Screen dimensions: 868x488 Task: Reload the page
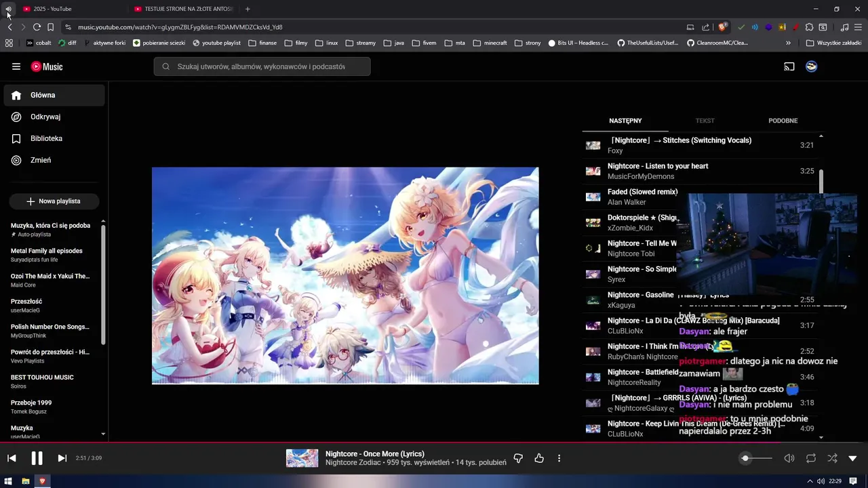click(x=37, y=27)
